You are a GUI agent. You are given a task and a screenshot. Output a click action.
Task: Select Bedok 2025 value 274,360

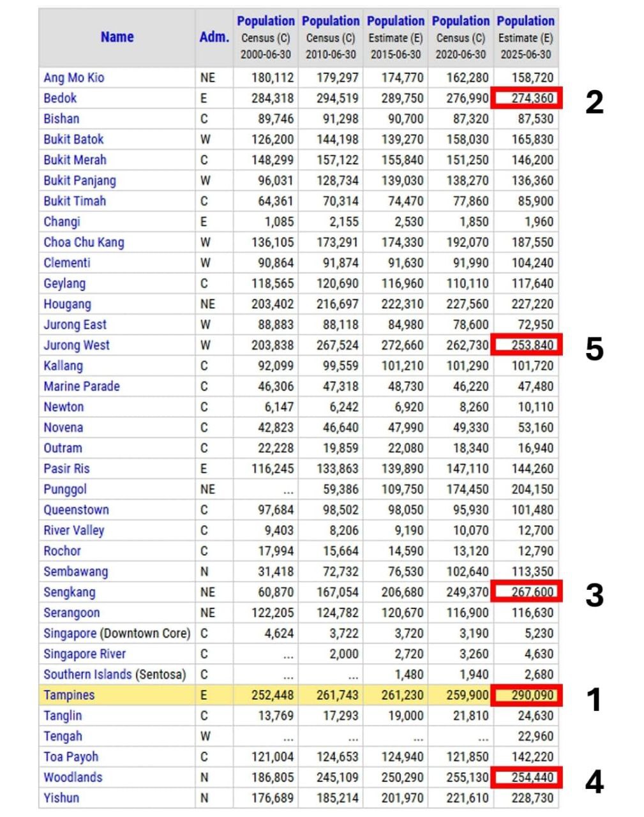coord(532,98)
